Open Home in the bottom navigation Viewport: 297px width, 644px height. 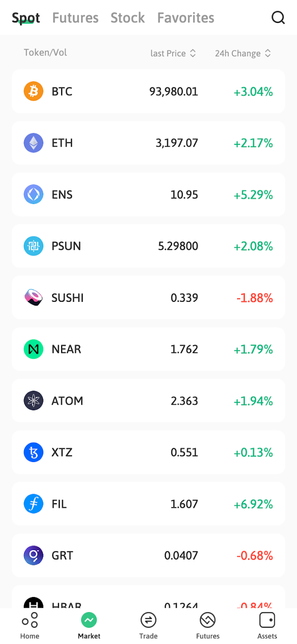coord(30,625)
